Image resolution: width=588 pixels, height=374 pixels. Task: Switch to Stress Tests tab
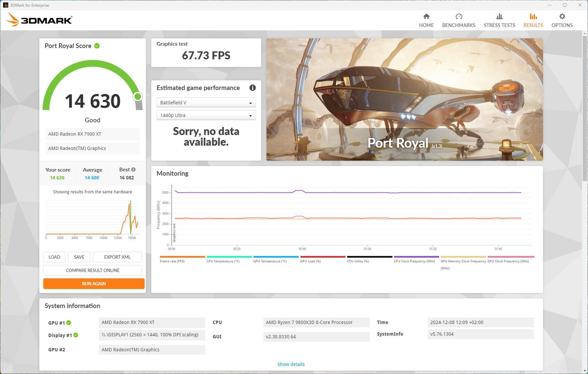499,20
